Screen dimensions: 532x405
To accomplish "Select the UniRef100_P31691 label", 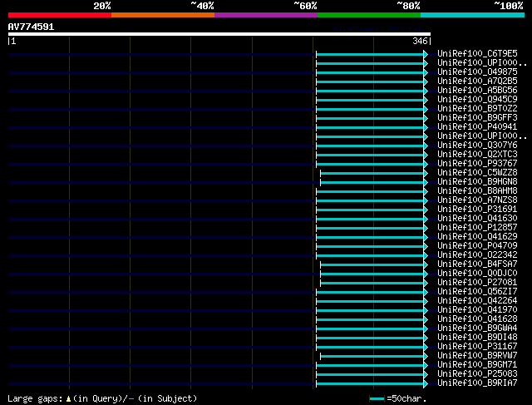I will 477,210.
